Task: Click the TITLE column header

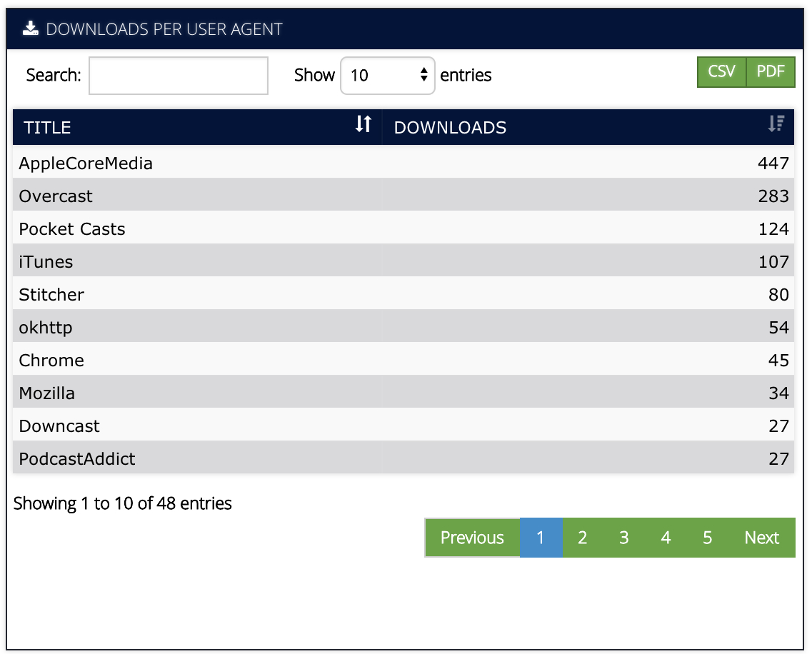Action: [x=47, y=128]
